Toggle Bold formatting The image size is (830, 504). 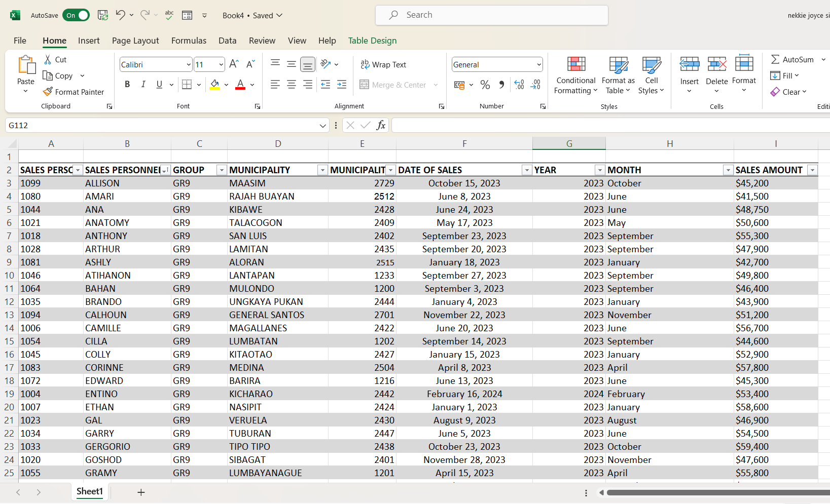tap(127, 85)
